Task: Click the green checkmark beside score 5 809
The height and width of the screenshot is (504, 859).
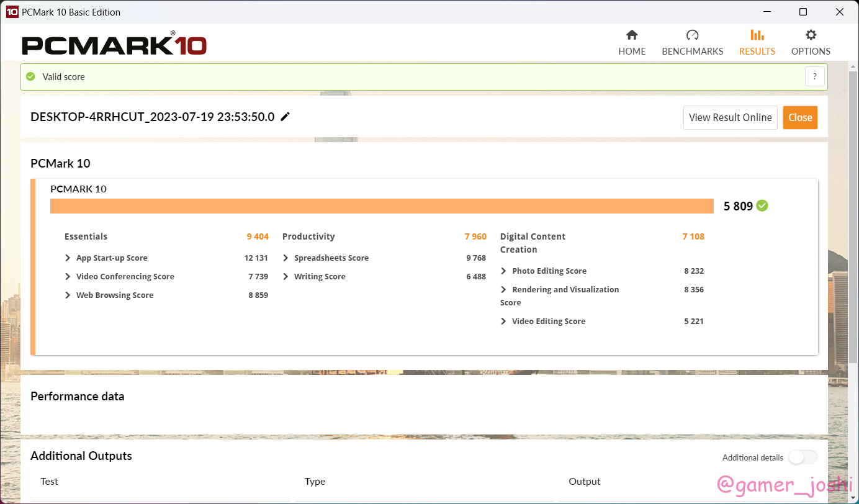Action: coord(762,205)
